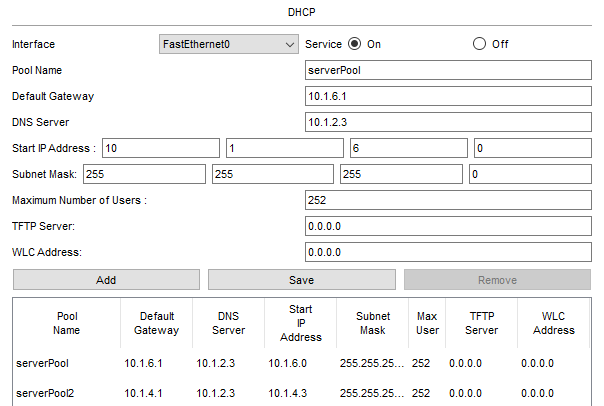
Task: Click the Subnet Mask second octet field
Action: pos(273,174)
